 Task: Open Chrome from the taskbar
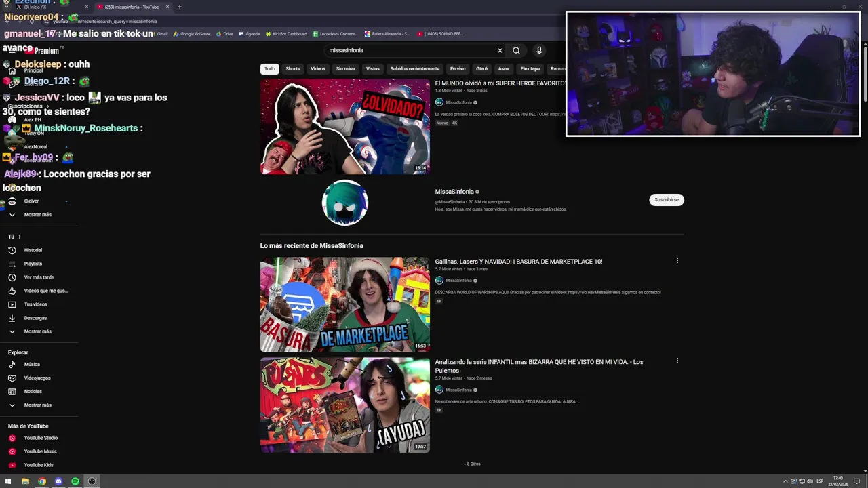(x=42, y=481)
